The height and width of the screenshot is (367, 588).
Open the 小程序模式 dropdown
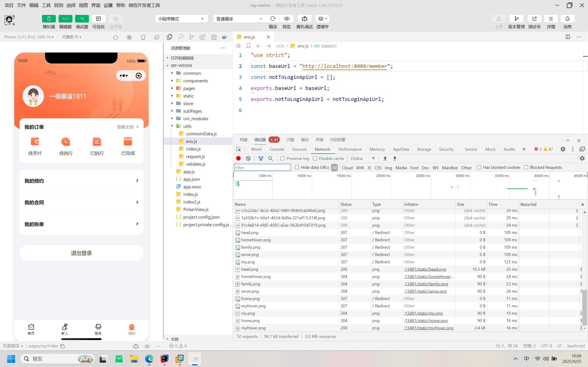[181, 19]
